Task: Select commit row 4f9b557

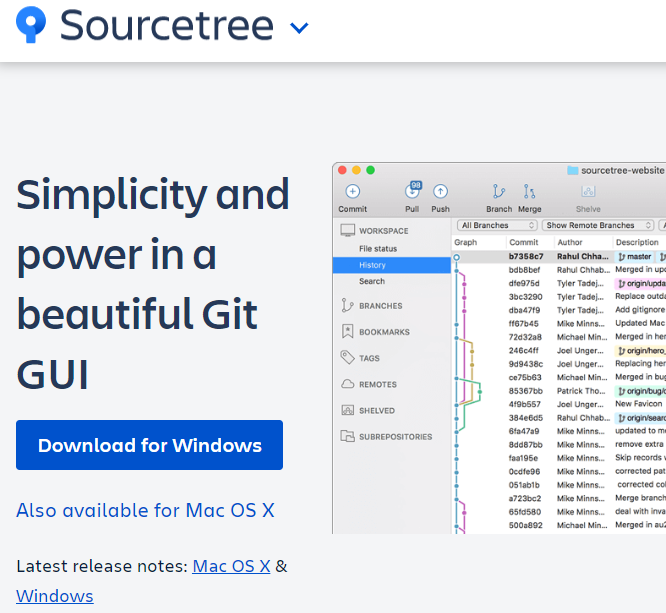Action: click(x=559, y=404)
